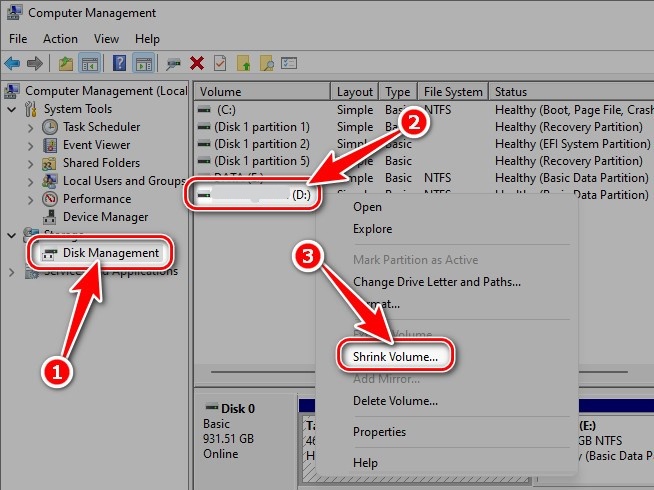Image resolution: width=654 pixels, height=490 pixels.
Task: Select Delete Volume in context menu
Action: pos(395,401)
